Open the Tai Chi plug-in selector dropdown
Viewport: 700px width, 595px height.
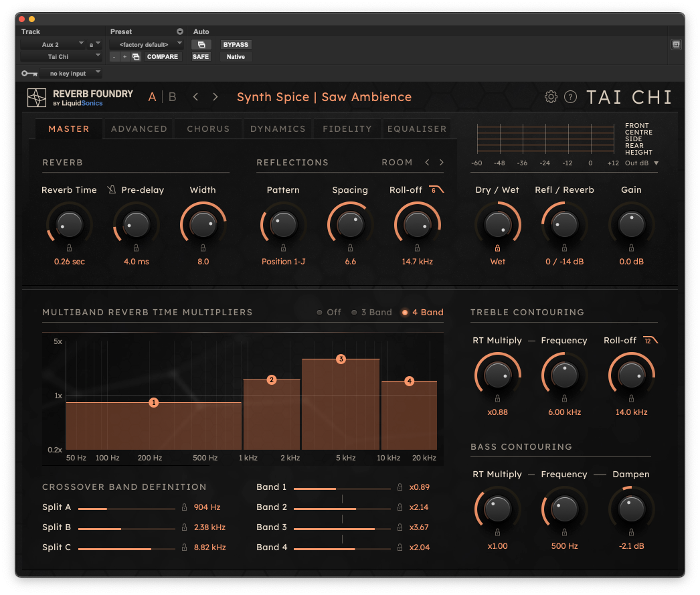61,57
